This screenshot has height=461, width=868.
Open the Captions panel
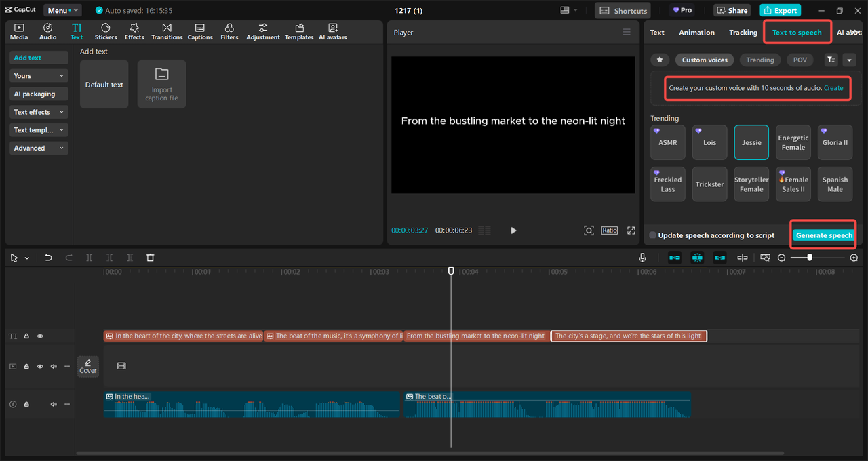pyautogui.click(x=200, y=31)
